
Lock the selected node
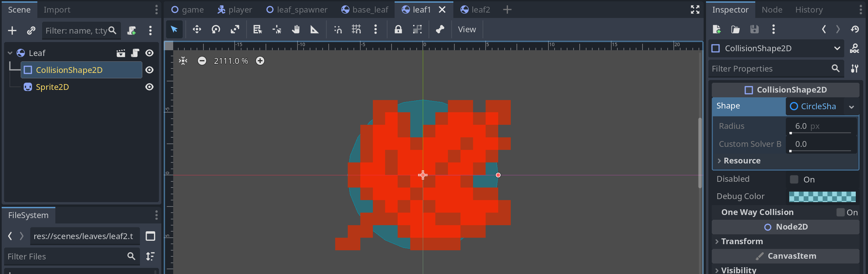398,30
